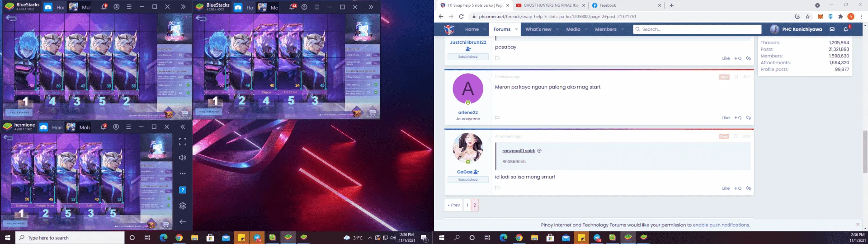
Task: Reply to GaGae's post arrow icon
Action: point(748,188)
